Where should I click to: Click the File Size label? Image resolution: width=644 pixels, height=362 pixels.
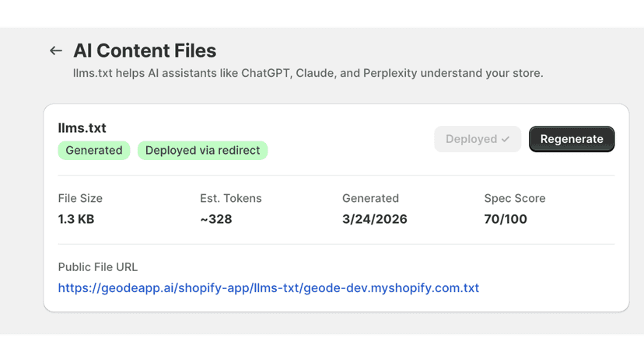(80, 198)
